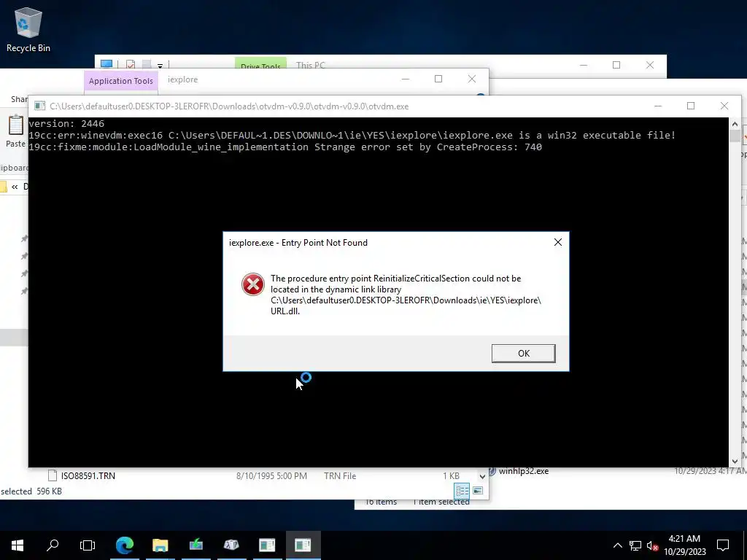Click OK in the Entry Point Not Found dialog
Viewport: 747px width, 560px height.
(523, 354)
